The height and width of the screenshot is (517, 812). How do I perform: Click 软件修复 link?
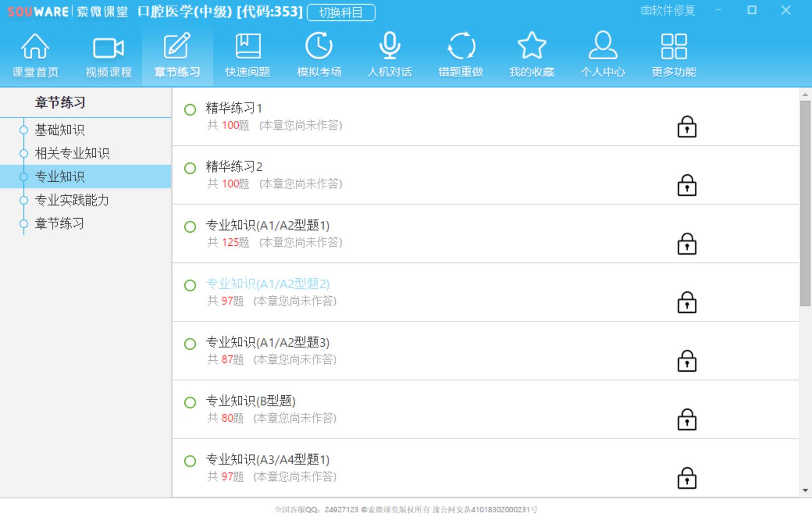point(668,10)
